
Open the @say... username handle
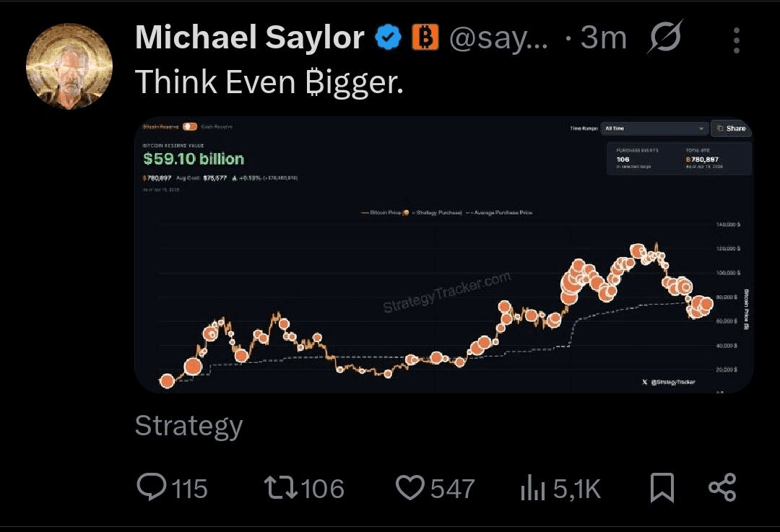click(x=498, y=38)
